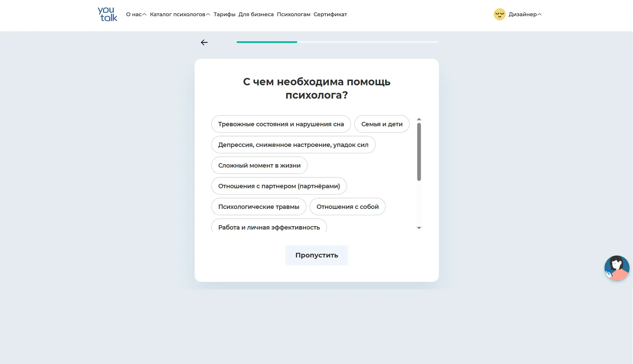Toggle the 'Тревожные состояния и нарушения сна' chip
Image resolution: width=633 pixels, height=364 pixels.
(x=281, y=124)
